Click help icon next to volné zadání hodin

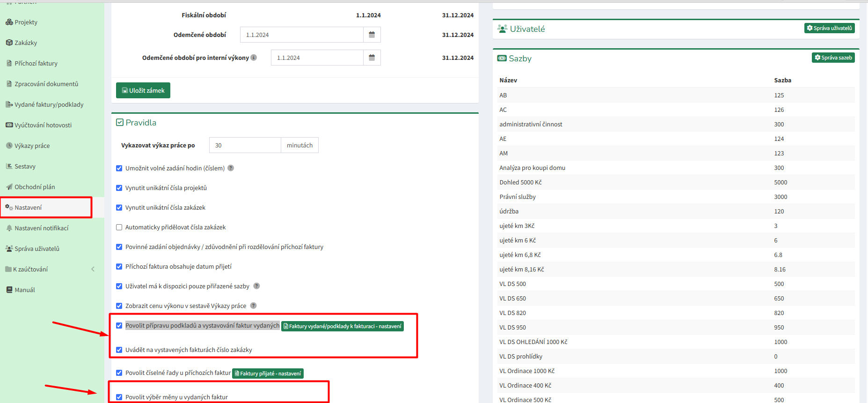pyautogui.click(x=231, y=168)
